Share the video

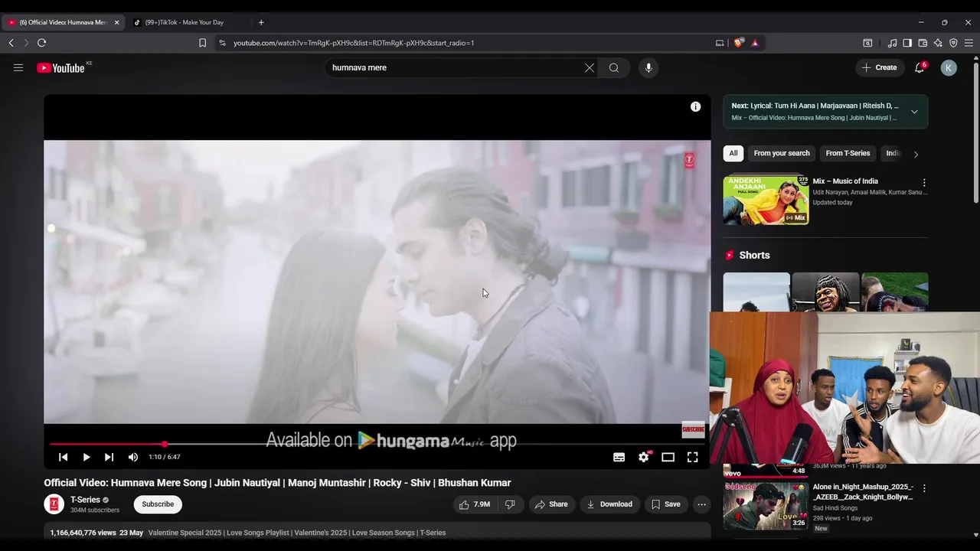pos(551,504)
